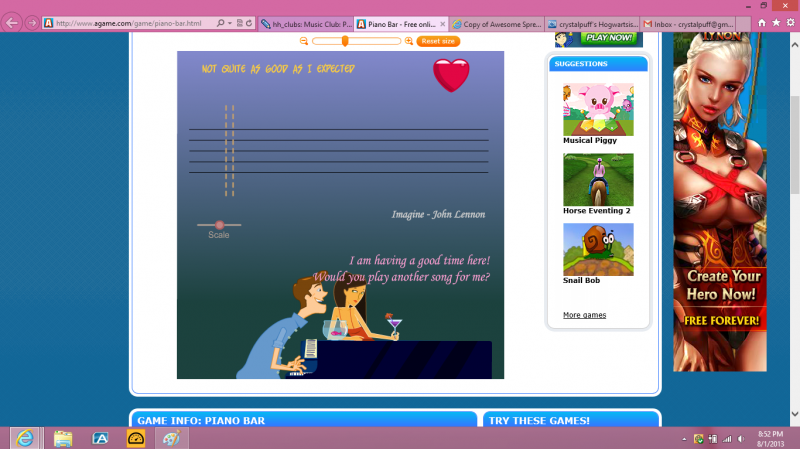Image resolution: width=800 pixels, height=449 pixels.
Task: Click the Scale slider knob in game
Action: [x=219, y=225]
